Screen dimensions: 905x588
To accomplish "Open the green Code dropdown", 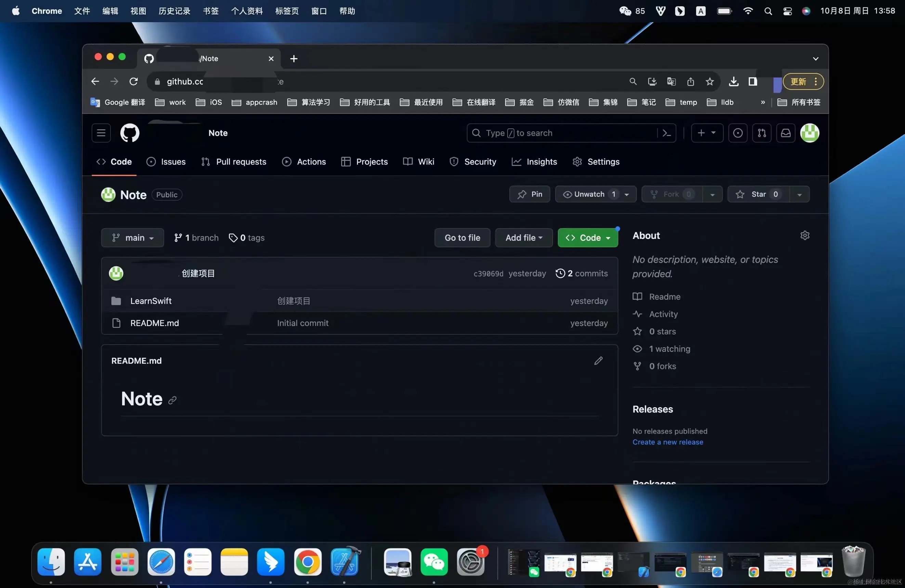I will point(588,238).
